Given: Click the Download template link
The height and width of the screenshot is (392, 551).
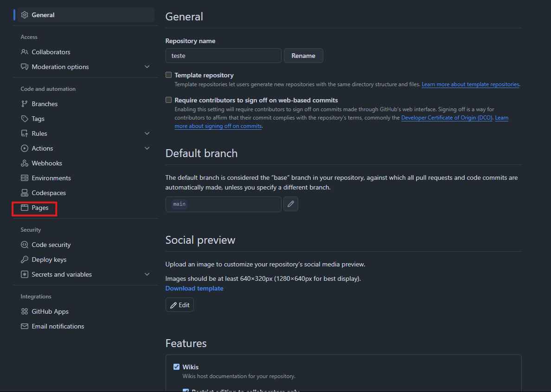Looking at the screenshot, I should pyautogui.click(x=194, y=288).
